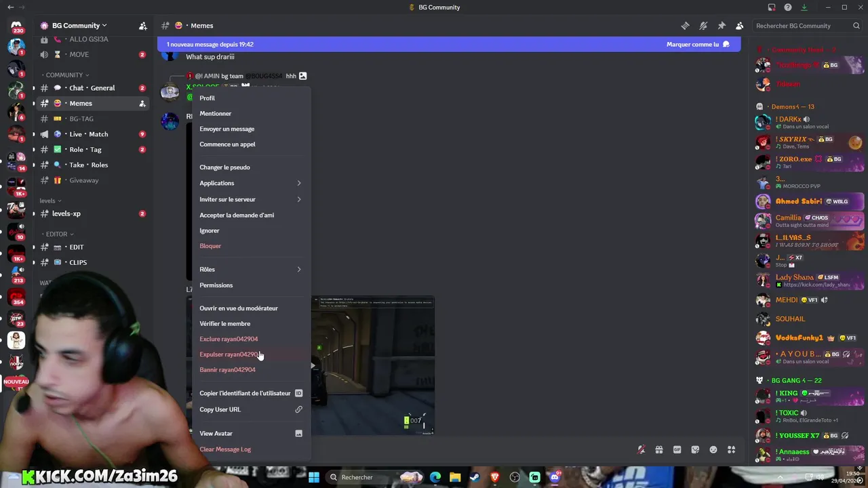Screen dimensions: 868x488
Task: Expand Inviter sur le serveur submenu
Action: click(x=298, y=199)
